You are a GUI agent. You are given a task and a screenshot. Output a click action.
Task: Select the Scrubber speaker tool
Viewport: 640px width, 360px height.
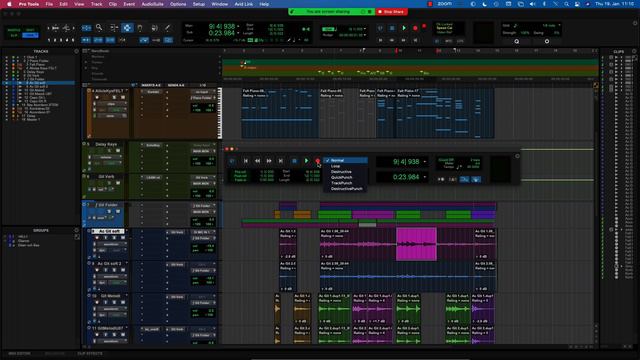[x=154, y=28]
